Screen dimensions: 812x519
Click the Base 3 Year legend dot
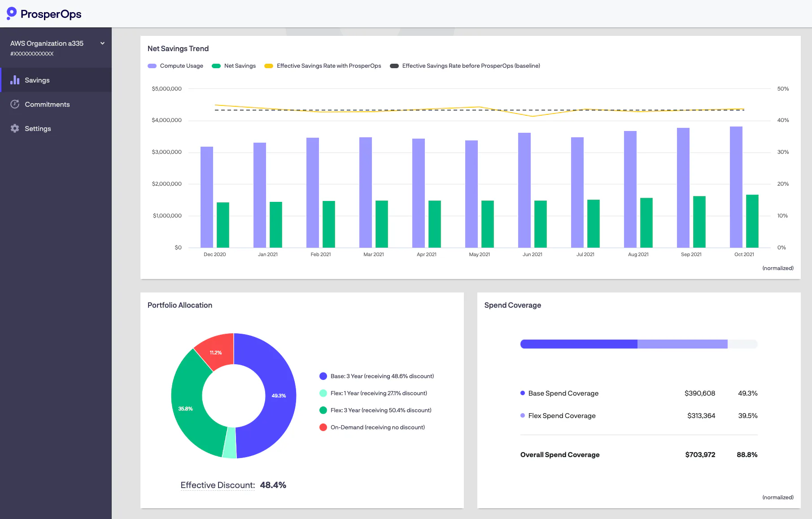pyautogui.click(x=323, y=376)
